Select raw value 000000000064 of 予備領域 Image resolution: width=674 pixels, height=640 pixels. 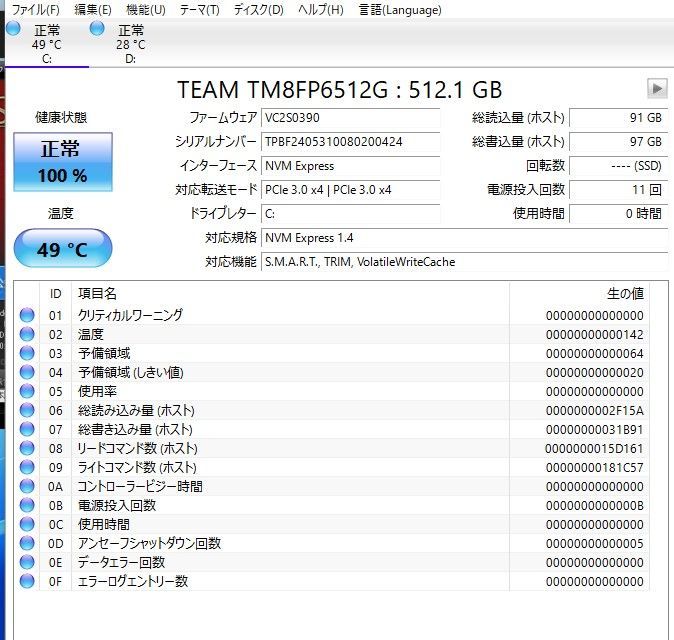(594, 354)
